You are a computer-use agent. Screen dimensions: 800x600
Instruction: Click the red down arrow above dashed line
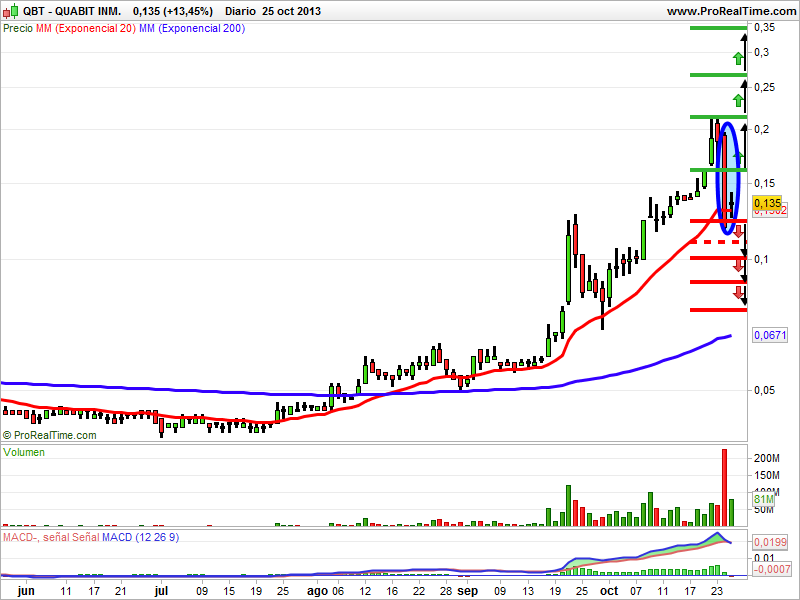point(739,232)
